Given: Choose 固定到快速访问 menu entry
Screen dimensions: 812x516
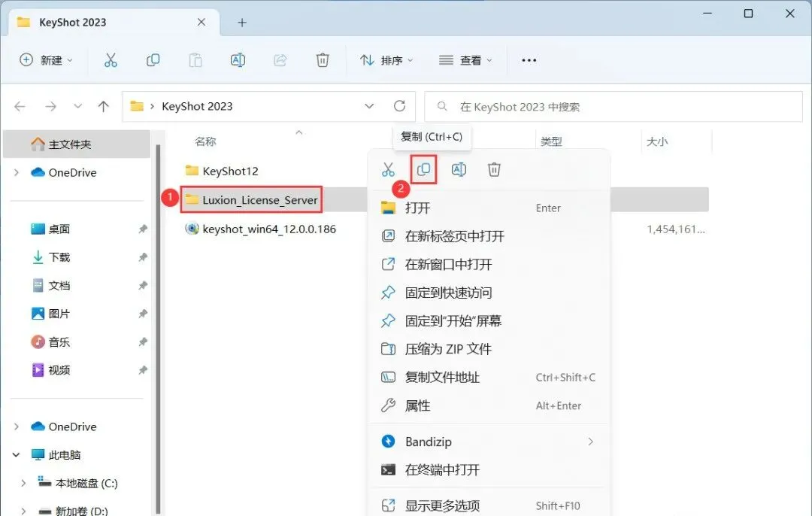Looking at the screenshot, I should [x=489, y=293].
